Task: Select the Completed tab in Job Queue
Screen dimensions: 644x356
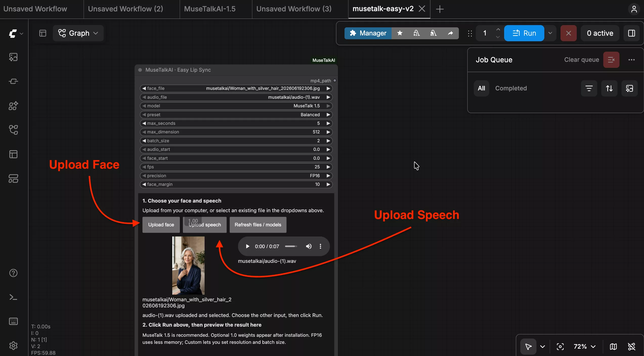Action: [511, 88]
